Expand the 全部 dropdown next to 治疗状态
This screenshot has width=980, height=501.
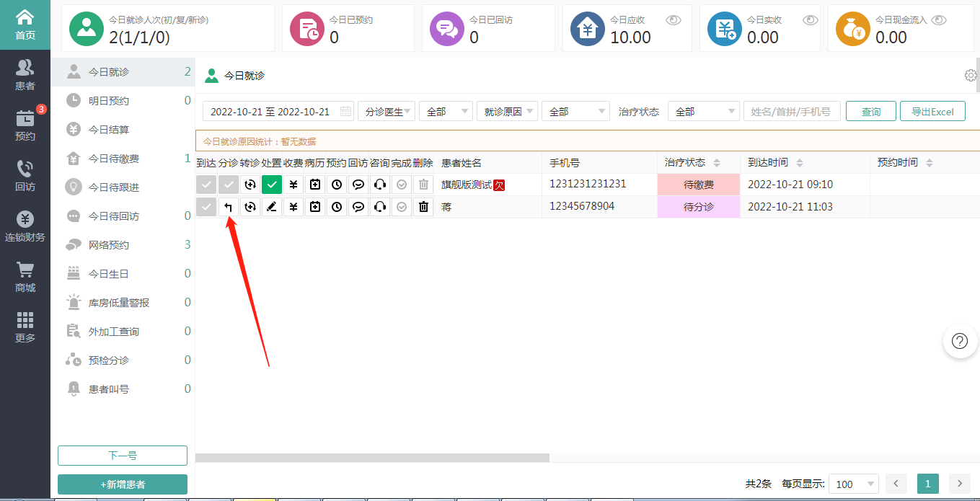[x=704, y=111]
